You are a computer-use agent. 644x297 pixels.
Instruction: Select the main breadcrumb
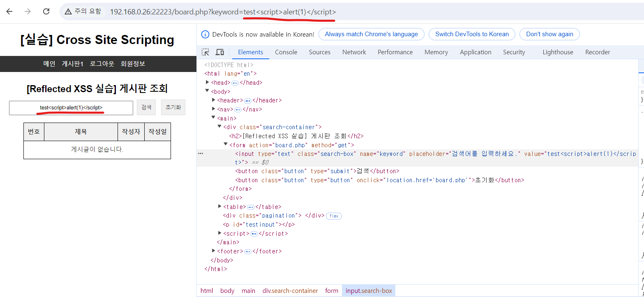[248, 291]
